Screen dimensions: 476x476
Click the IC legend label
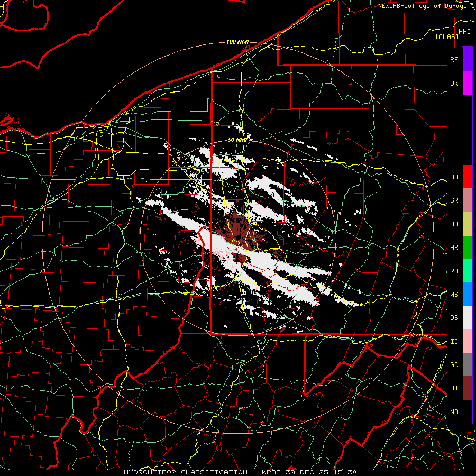pos(454,342)
